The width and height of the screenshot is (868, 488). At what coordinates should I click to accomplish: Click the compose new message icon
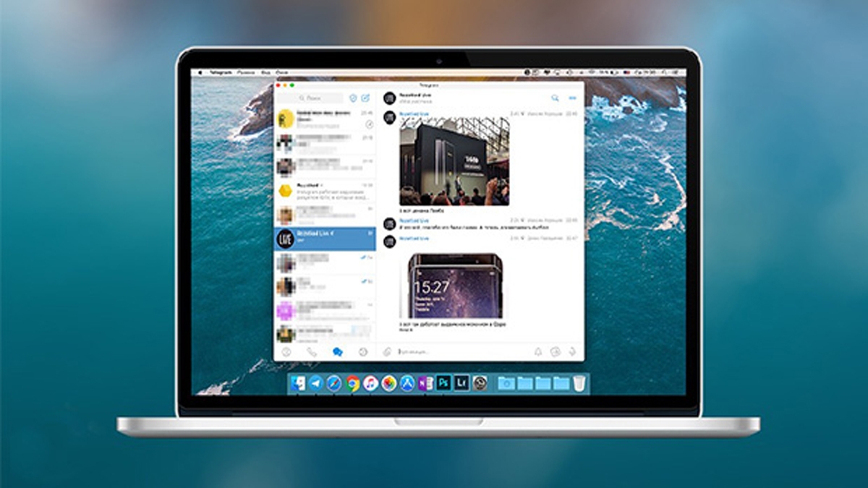(x=365, y=98)
